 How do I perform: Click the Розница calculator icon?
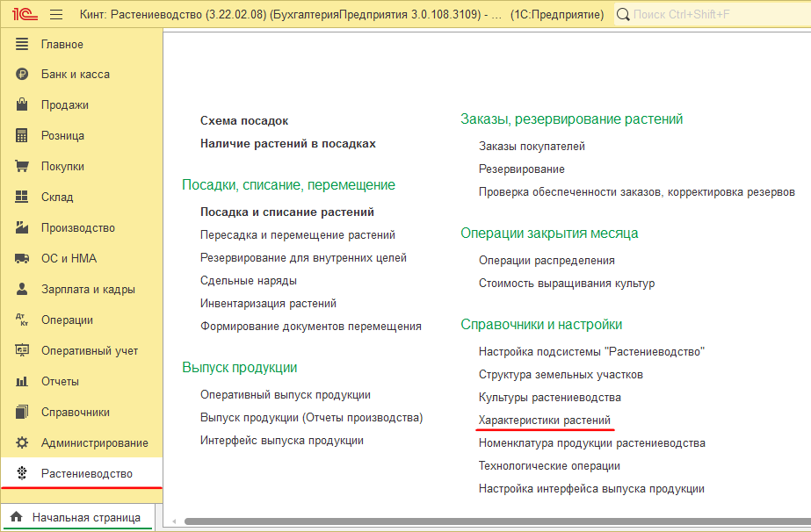[23, 136]
